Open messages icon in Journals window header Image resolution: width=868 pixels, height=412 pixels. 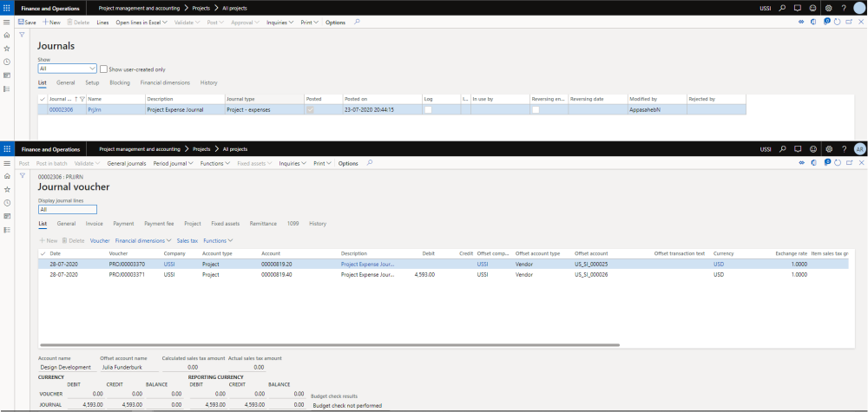coord(798,9)
